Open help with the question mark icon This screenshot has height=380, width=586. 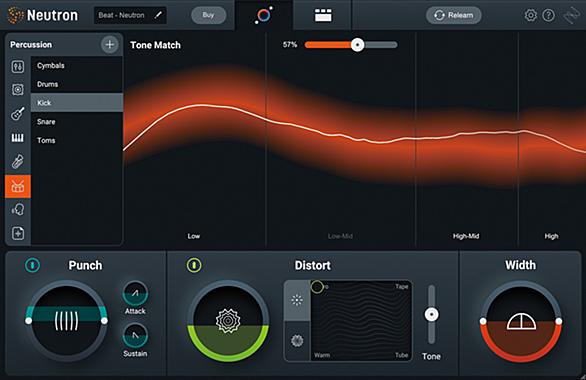point(548,15)
